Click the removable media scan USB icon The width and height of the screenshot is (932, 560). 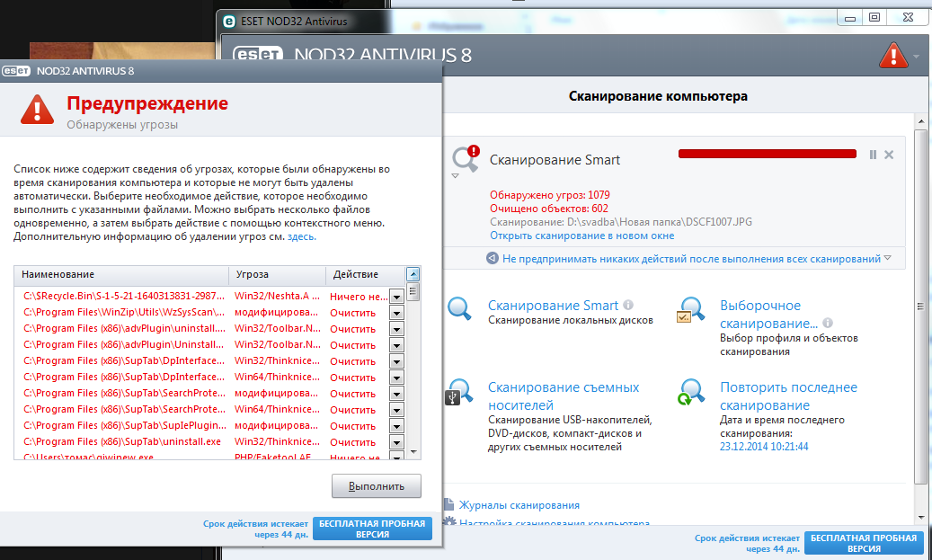click(x=459, y=391)
